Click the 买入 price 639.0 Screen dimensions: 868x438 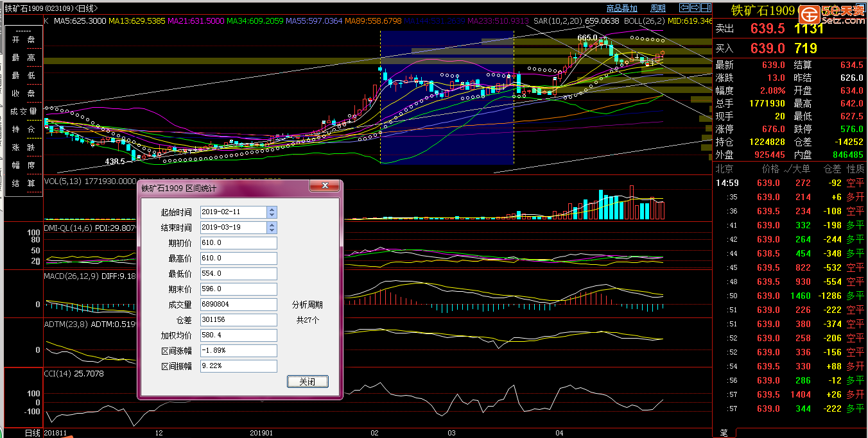coord(767,48)
